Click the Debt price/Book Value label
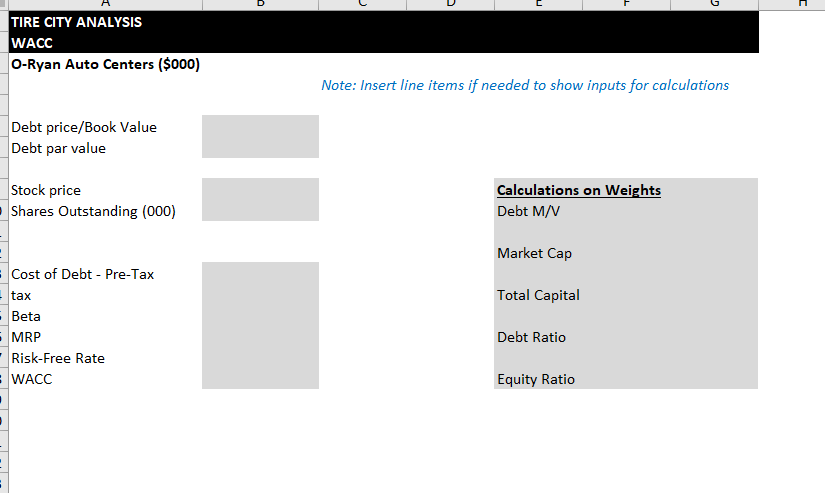The image size is (825, 493). pyautogui.click(x=84, y=127)
